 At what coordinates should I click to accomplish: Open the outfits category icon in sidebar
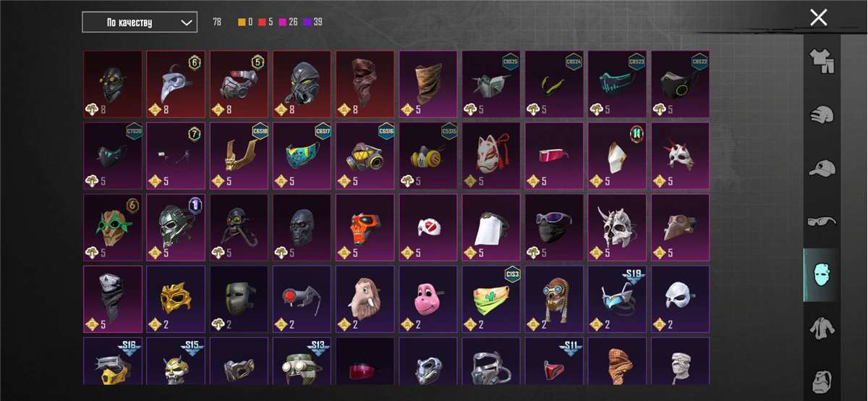coord(821,62)
